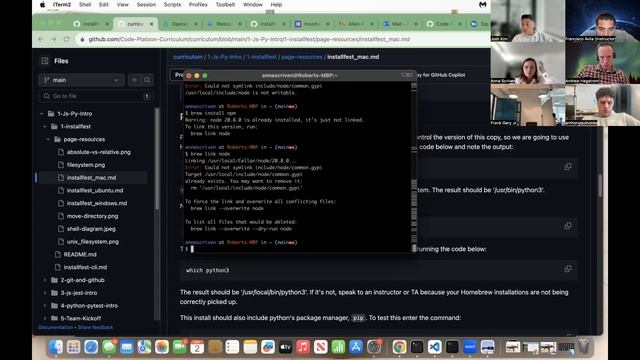Click the browser forward arrow
640x360 pixels.
[x=53, y=39]
